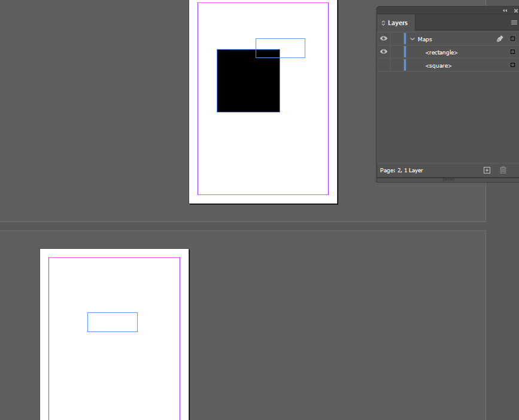Open the Layers panel flyout menu
This screenshot has width=519, height=420.
point(513,23)
